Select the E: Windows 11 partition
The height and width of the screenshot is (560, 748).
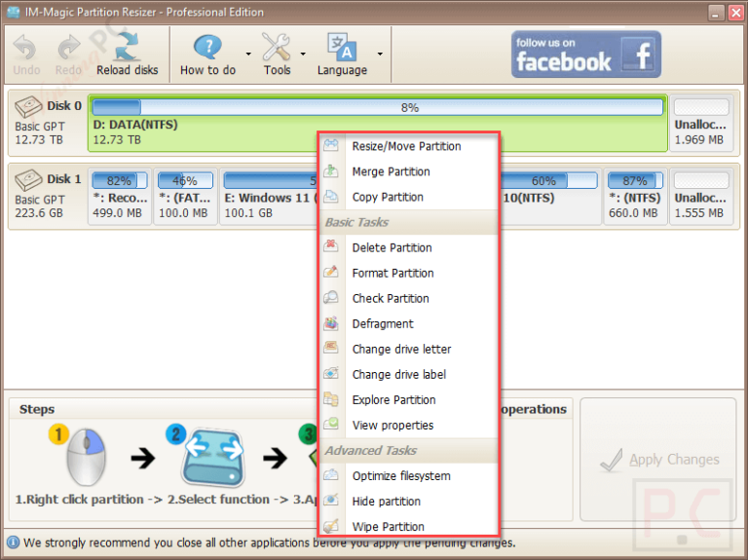270,196
